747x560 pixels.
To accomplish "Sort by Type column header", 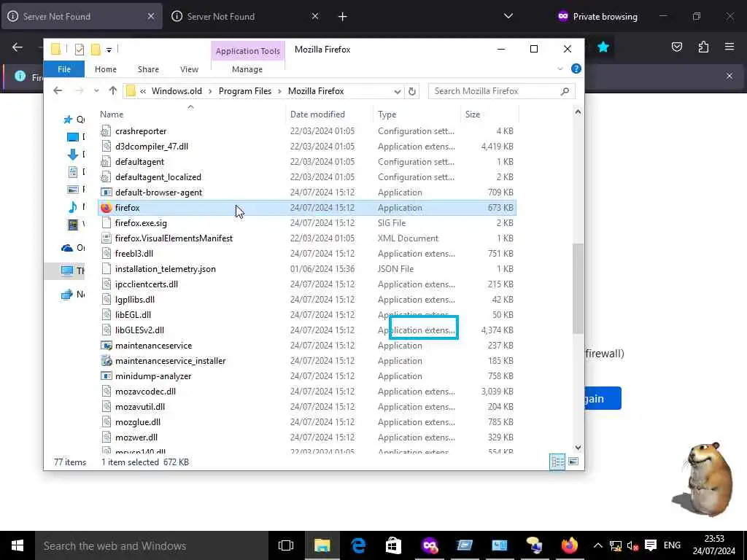I will pos(387,114).
